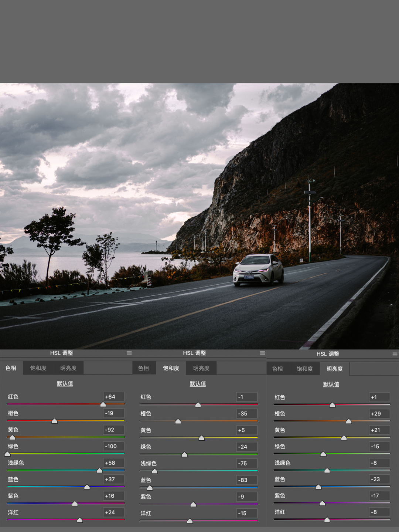Click the luminance 橙色 value field +29
Screen dimensions: 399x532
(379, 414)
